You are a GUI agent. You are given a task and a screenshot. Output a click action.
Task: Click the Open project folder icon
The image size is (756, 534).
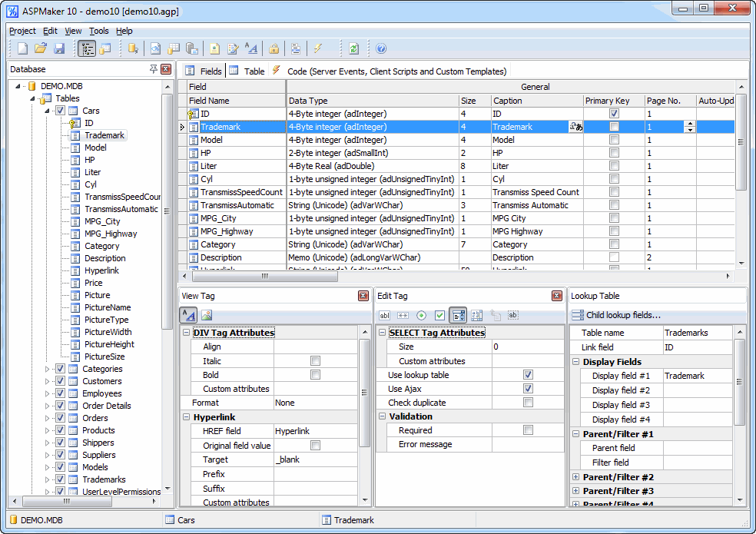41,48
